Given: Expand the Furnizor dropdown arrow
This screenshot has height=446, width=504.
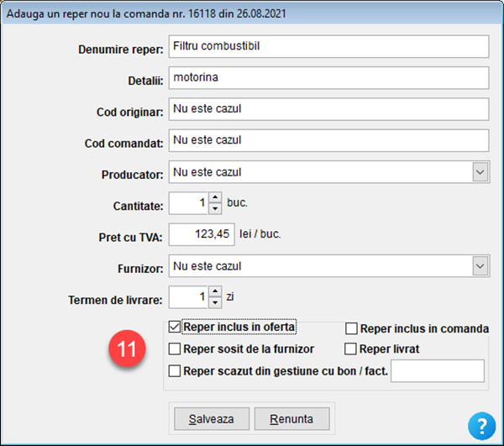Looking at the screenshot, I should tap(480, 266).
